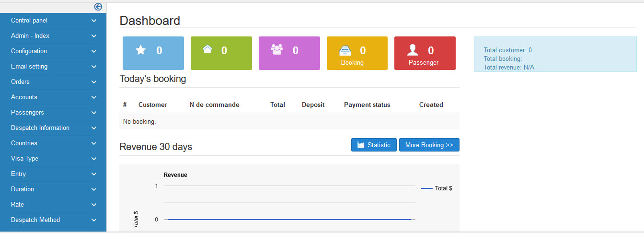This screenshot has height=233, width=644.
Task: Click the Payment status column header
Action: click(x=367, y=105)
